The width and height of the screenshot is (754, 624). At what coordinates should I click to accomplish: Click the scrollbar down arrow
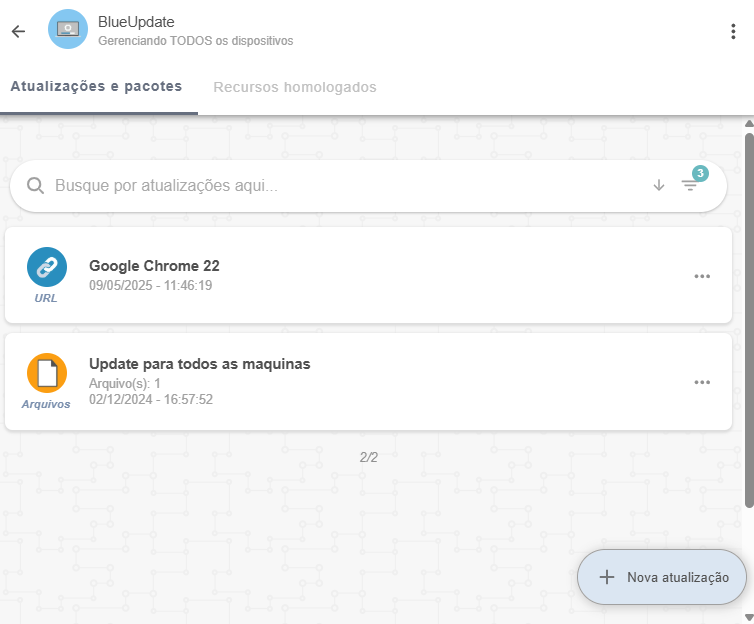[x=748, y=615]
